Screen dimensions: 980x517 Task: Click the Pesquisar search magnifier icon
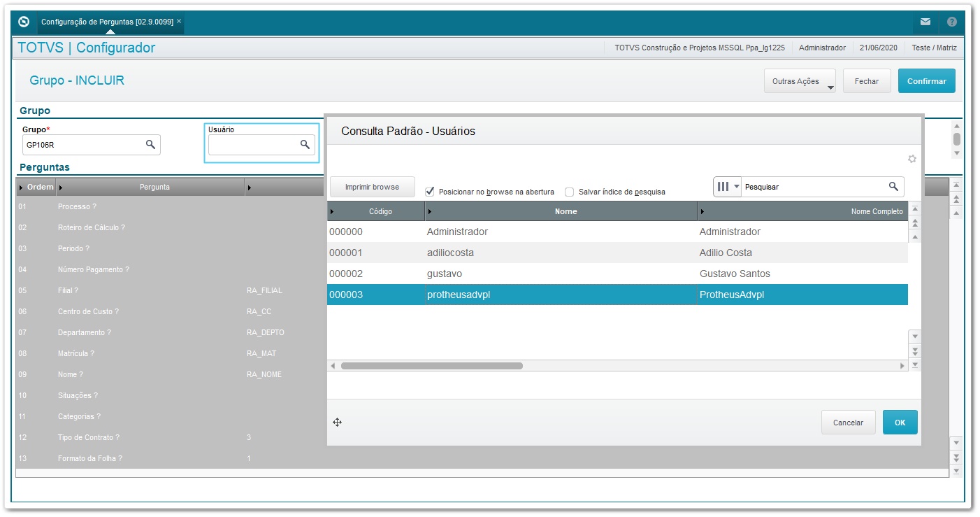click(893, 186)
